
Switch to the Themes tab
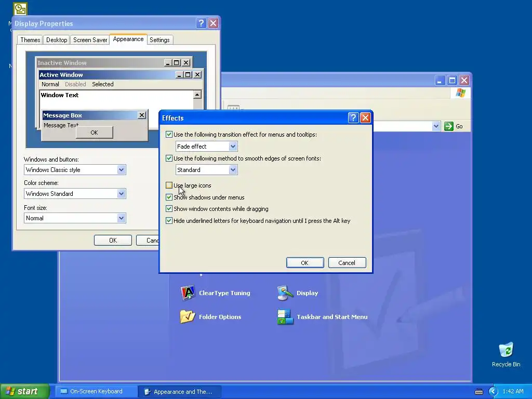[30, 39]
